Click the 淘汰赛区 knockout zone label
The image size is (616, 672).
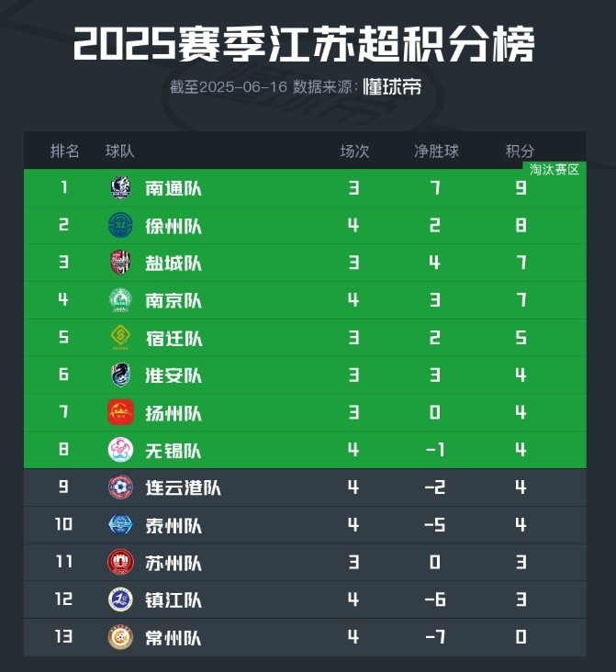pyautogui.click(x=554, y=170)
